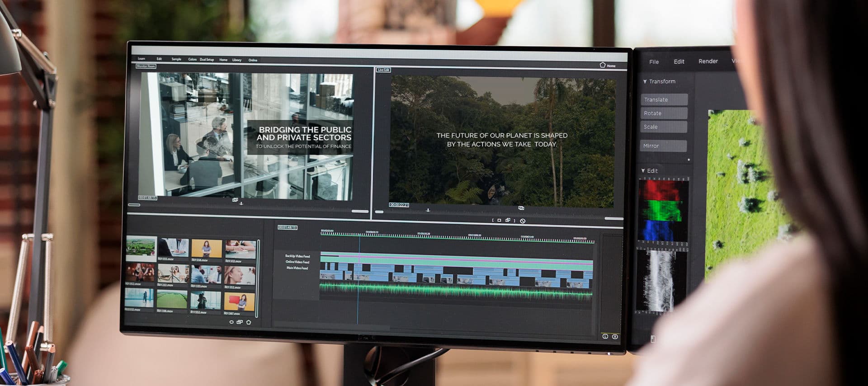The height and width of the screenshot is (386, 868).
Task: Click the Translate button
Action: coord(663,100)
